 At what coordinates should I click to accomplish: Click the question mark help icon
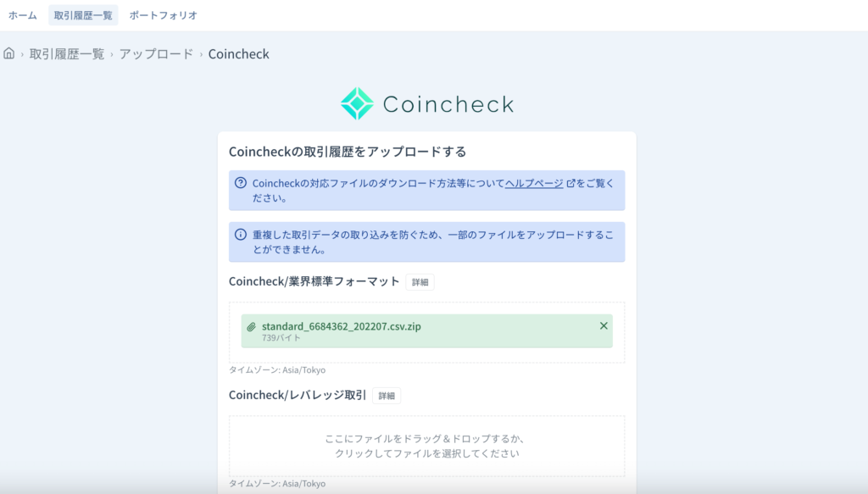click(x=240, y=183)
